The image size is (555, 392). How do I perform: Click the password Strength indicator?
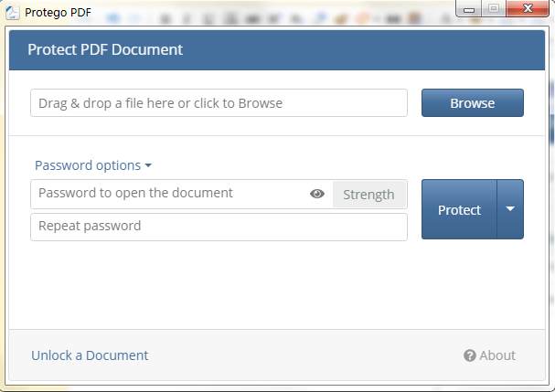[x=368, y=194]
